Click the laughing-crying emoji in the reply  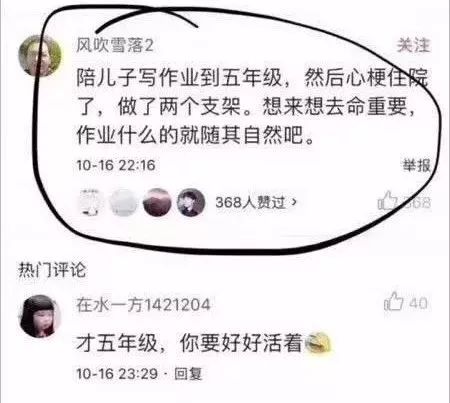[x=318, y=343]
